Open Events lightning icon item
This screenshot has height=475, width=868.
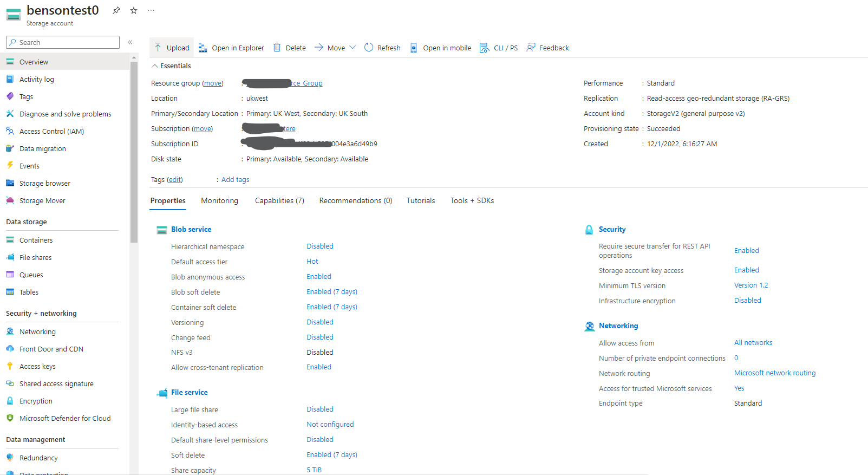point(10,166)
